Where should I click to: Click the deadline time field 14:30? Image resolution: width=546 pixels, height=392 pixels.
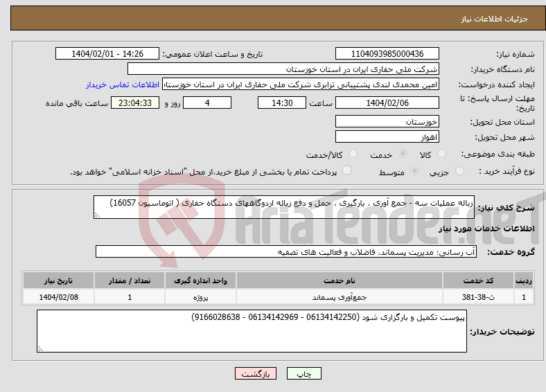282,103
